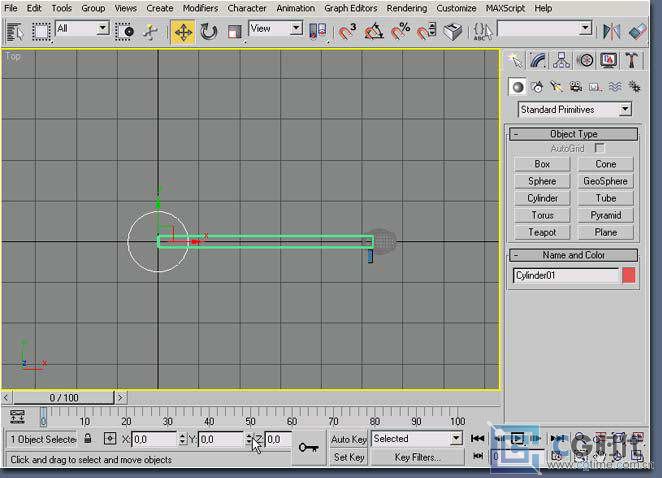Screen dimensions: 662x478
Task: Toggle the Window/Crossing selection button
Action: (124, 32)
